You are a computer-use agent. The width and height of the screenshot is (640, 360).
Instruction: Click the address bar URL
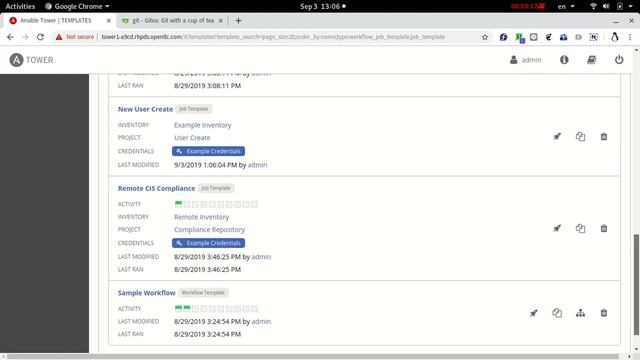pyautogui.click(x=273, y=37)
